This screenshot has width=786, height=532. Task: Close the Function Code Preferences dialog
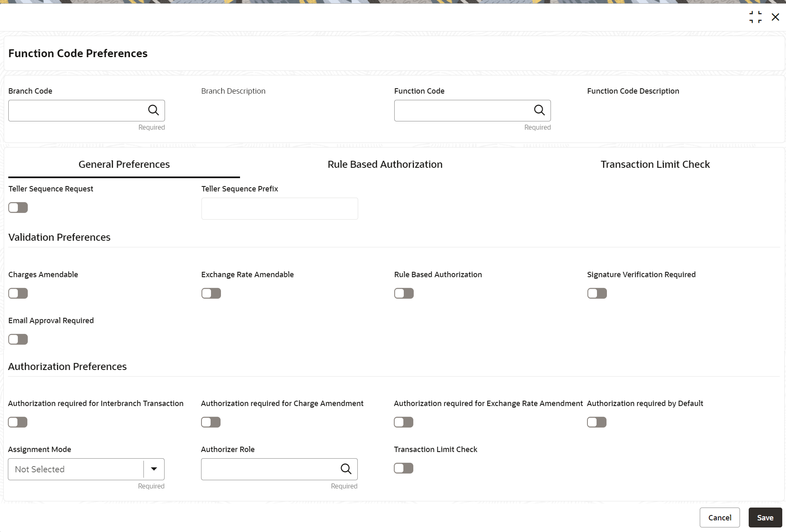pos(775,17)
